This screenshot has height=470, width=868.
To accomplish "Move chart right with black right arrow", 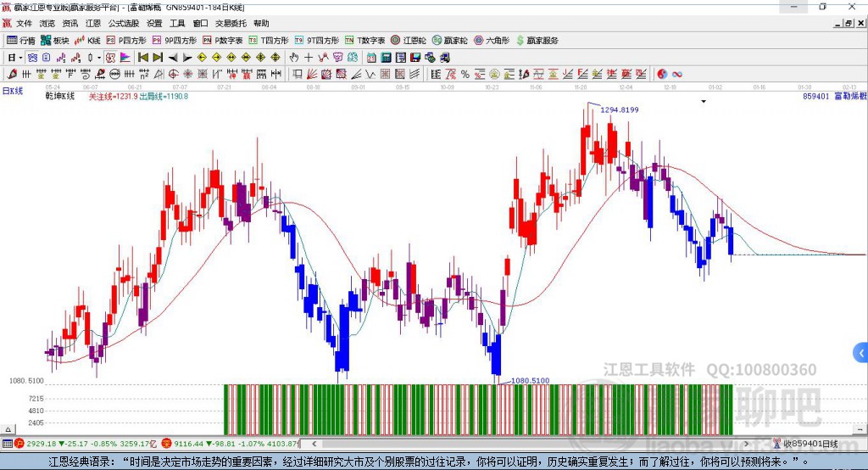I will point(187,58).
